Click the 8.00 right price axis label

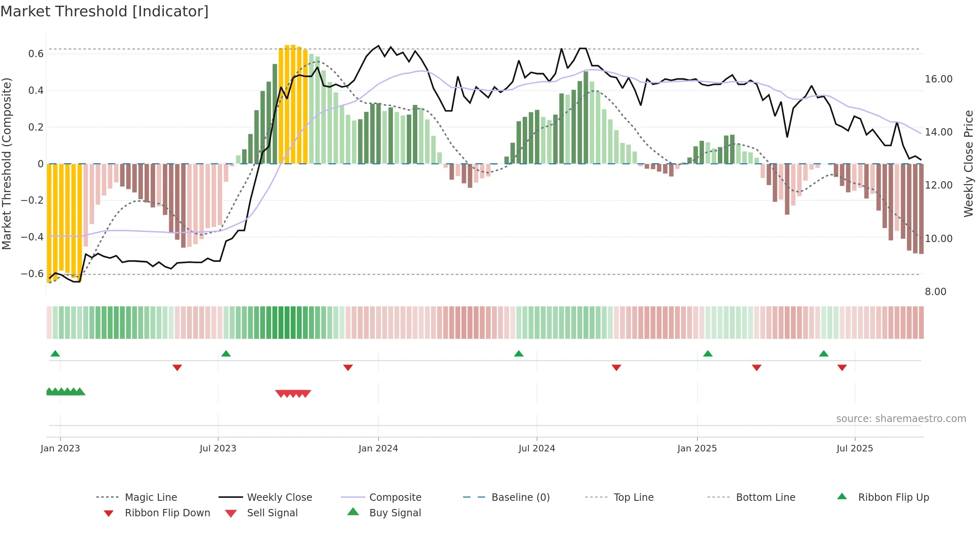click(x=935, y=292)
